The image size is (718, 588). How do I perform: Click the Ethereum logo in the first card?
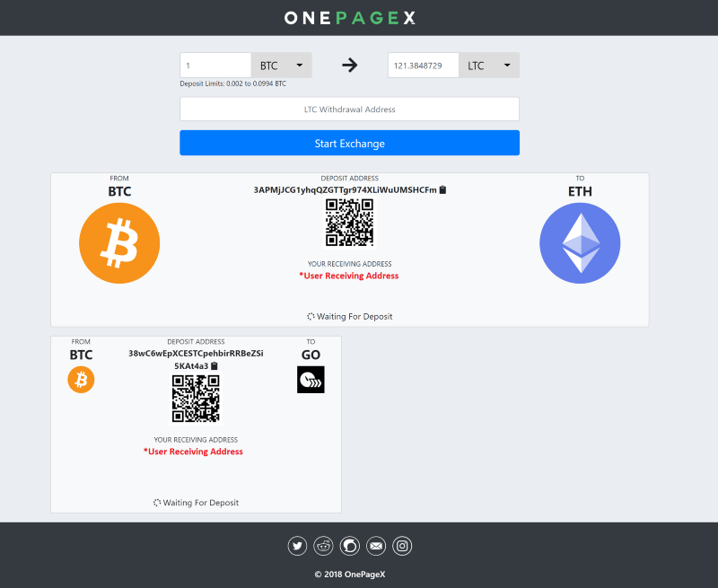[580, 243]
